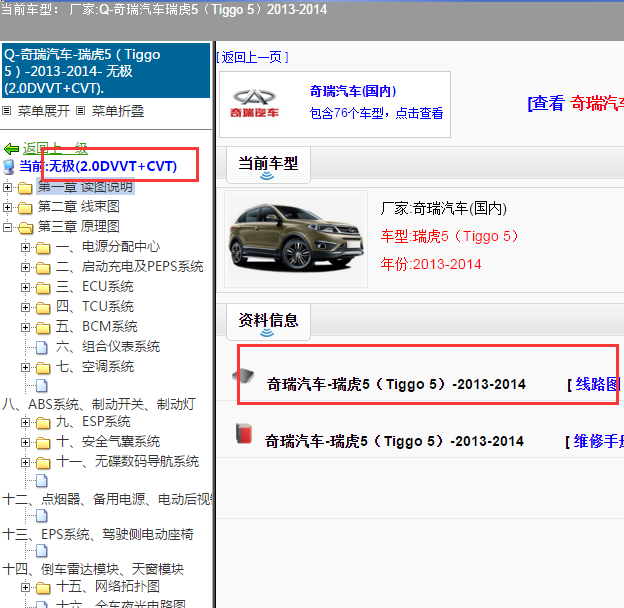Click 菜单展开 to expand all menus
Image resolution: width=624 pixels, height=608 pixels.
(x=44, y=111)
